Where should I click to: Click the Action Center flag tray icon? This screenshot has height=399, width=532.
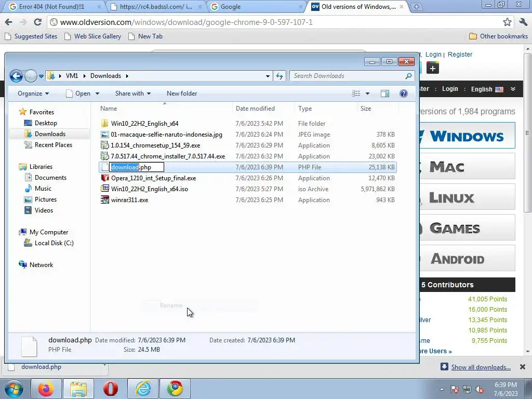click(455, 390)
